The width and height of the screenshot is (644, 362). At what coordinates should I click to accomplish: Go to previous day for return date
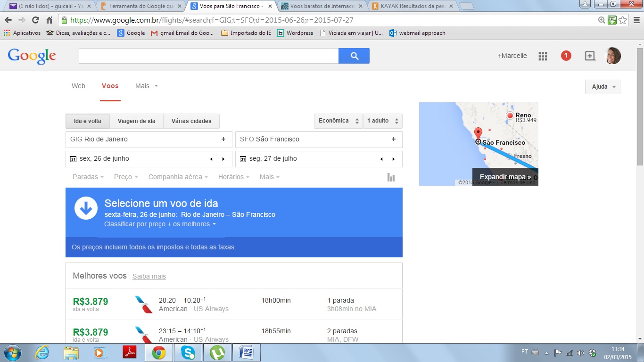(381, 159)
